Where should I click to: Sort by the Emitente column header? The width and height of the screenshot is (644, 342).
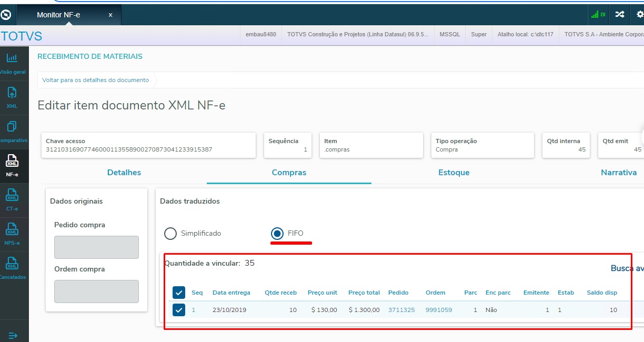point(536,293)
